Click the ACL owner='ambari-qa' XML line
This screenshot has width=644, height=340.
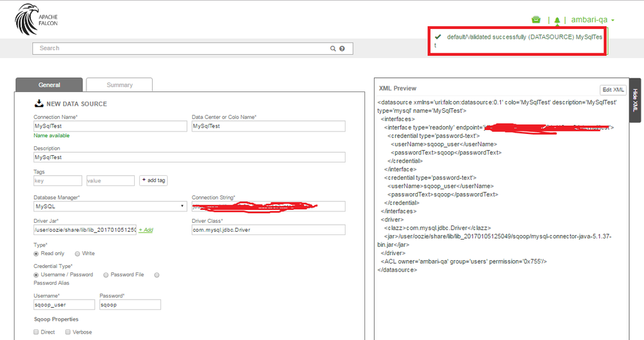(x=463, y=261)
